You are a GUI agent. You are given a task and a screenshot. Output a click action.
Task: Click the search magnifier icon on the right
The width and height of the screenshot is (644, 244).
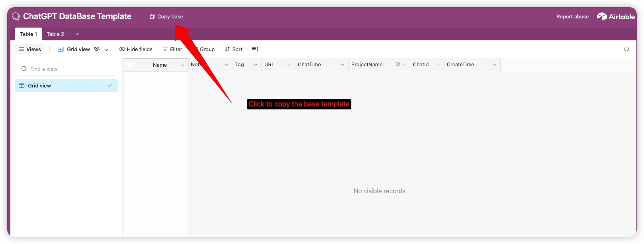(x=627, y=49)
